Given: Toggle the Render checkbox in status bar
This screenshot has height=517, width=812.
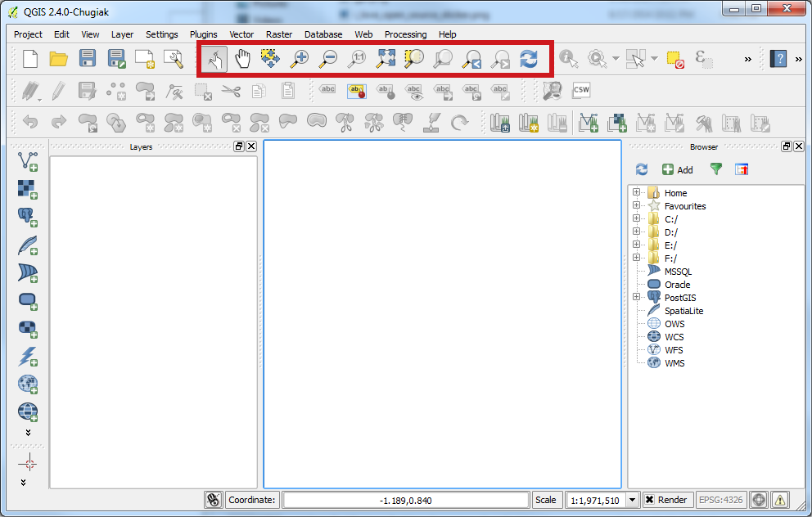Looking at the screenshot, I should 649,500.
